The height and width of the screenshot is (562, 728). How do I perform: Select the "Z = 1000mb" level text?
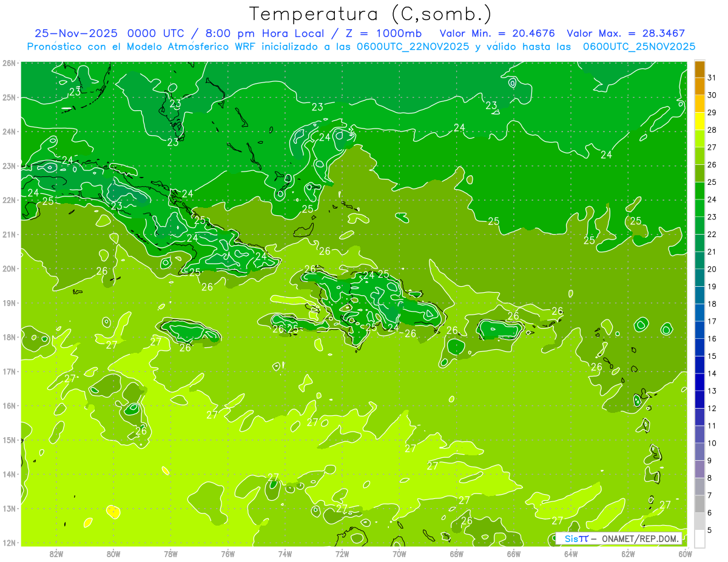[382, 33]
